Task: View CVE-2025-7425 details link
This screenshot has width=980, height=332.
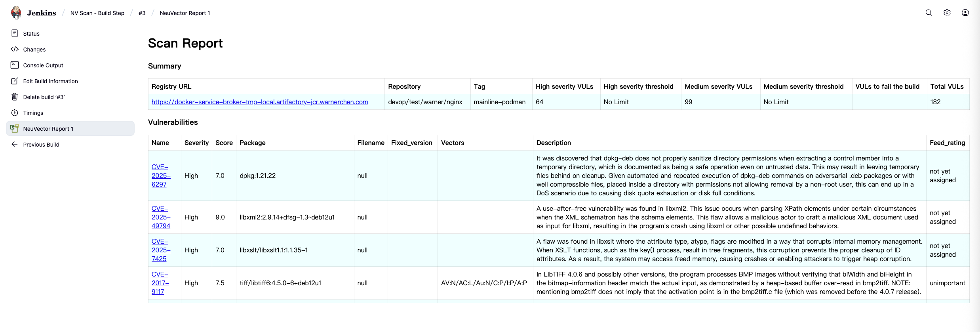Action: click(161, 250)
